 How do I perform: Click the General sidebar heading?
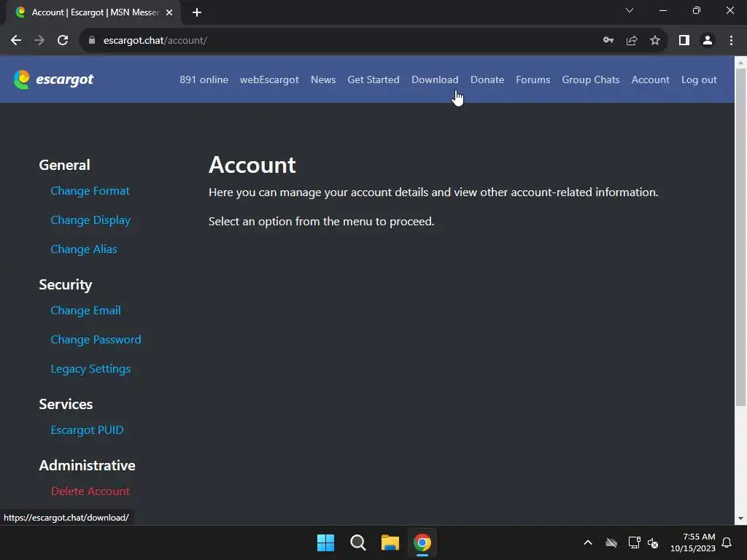click(64, 166)
